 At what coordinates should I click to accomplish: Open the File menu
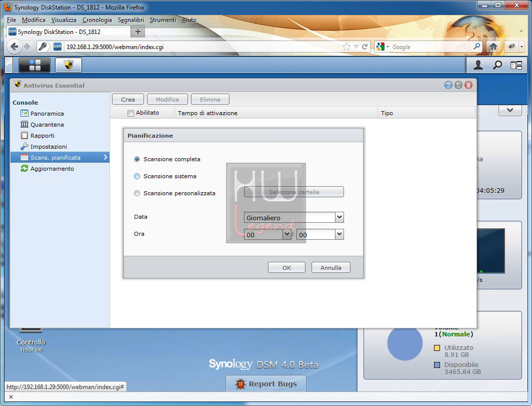[11, 20]
